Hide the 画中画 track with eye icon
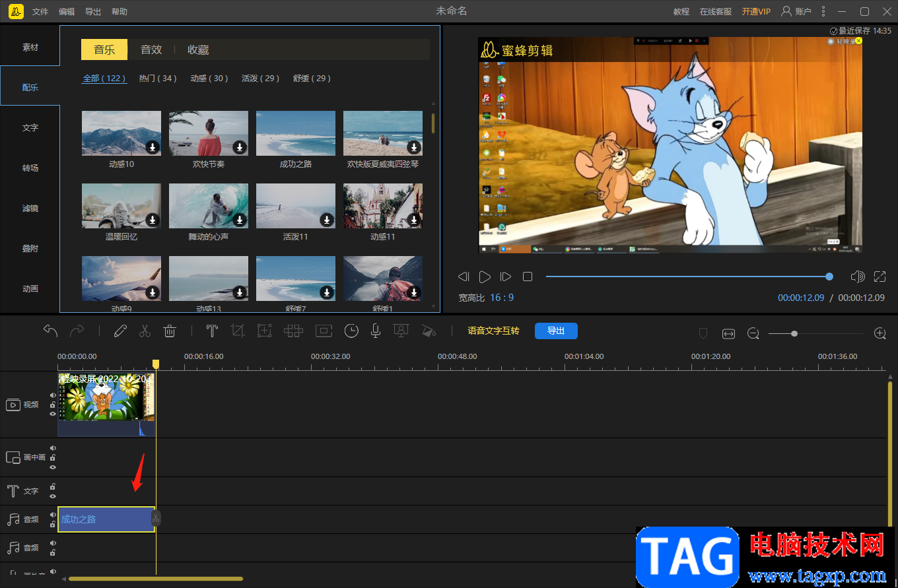 coord(53,467)
